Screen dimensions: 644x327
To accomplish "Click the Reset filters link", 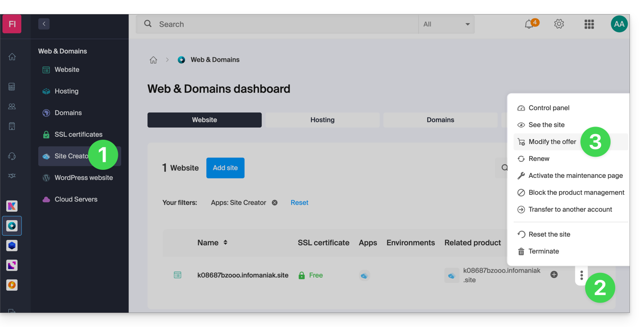I will tap(299, 203).
